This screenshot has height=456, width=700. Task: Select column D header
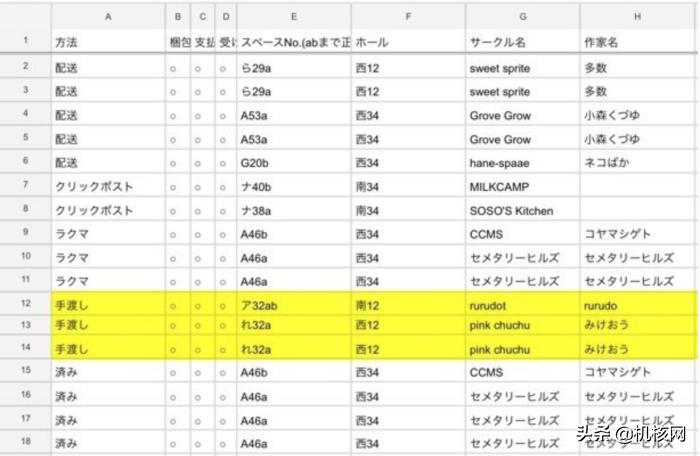[x=226, y=17]
